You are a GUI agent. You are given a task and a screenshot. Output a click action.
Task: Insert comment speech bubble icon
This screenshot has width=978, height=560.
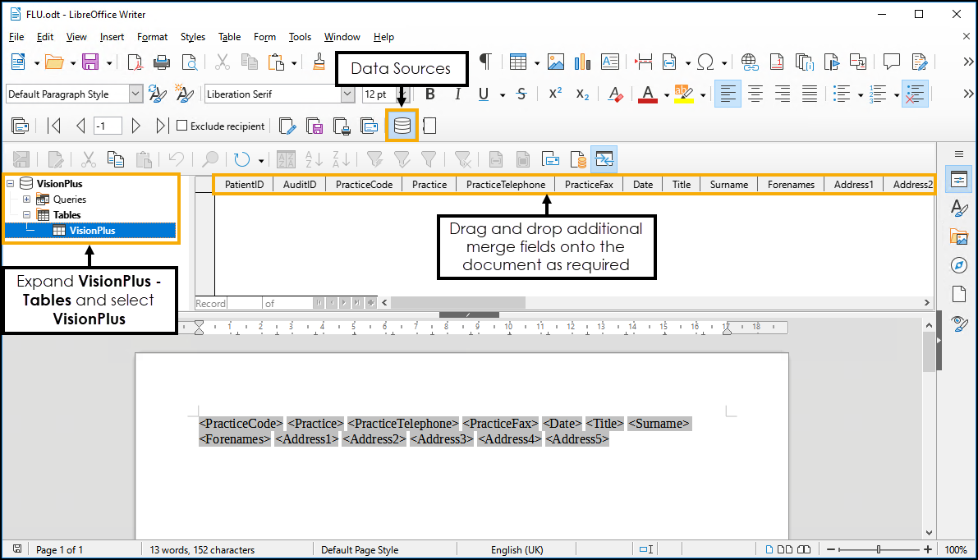pos(891,62)
